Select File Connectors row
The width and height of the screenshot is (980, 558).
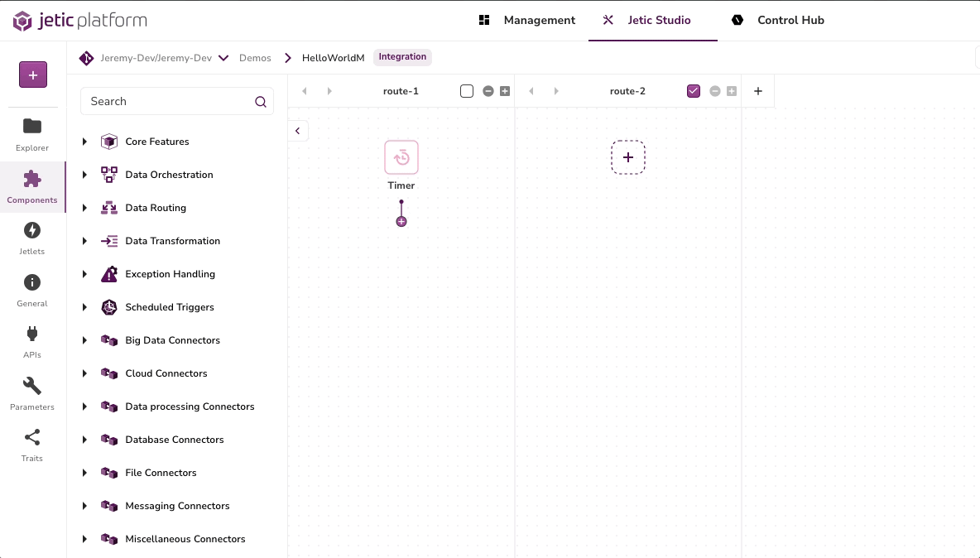[177, 473]
